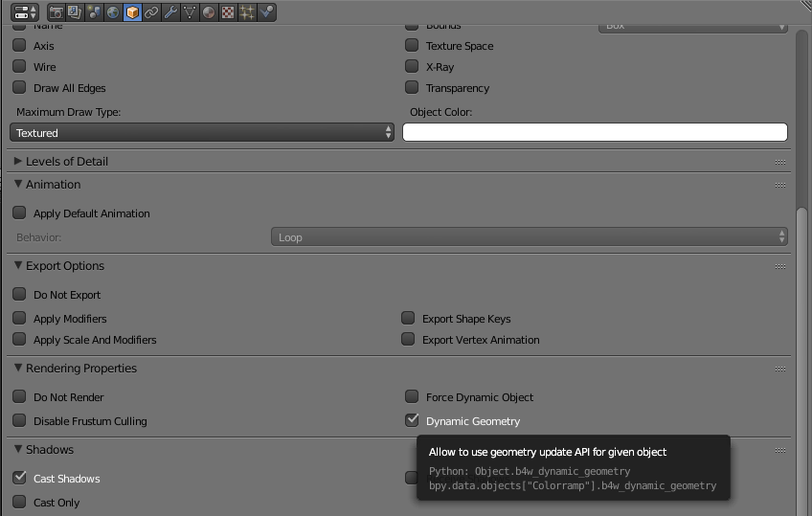This screenshot has height=516, width=812.
Task: Open the World properties globe tab
Action: point(114,12)
